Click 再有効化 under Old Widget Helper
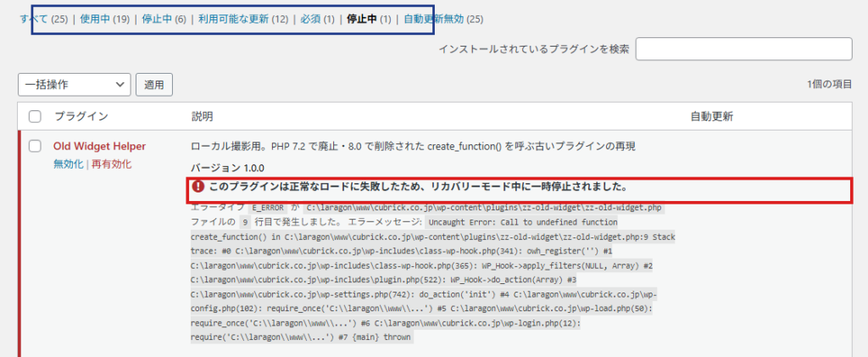Viewport: 868px width, 357px height. pos(111,164)
